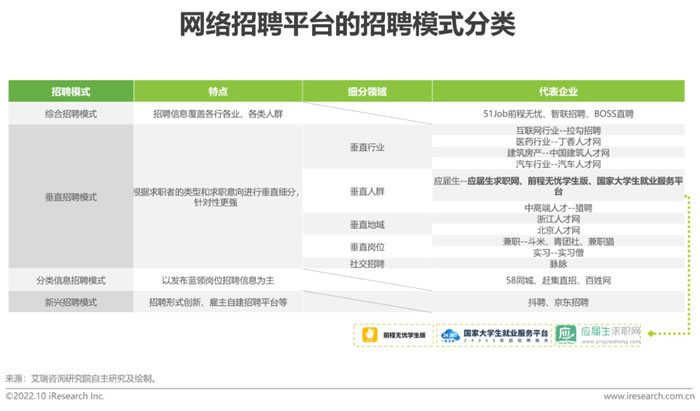Click 抖聘、京东招聘 cell
The height and width of the screenshot is (411, 700).
(558, 302)
